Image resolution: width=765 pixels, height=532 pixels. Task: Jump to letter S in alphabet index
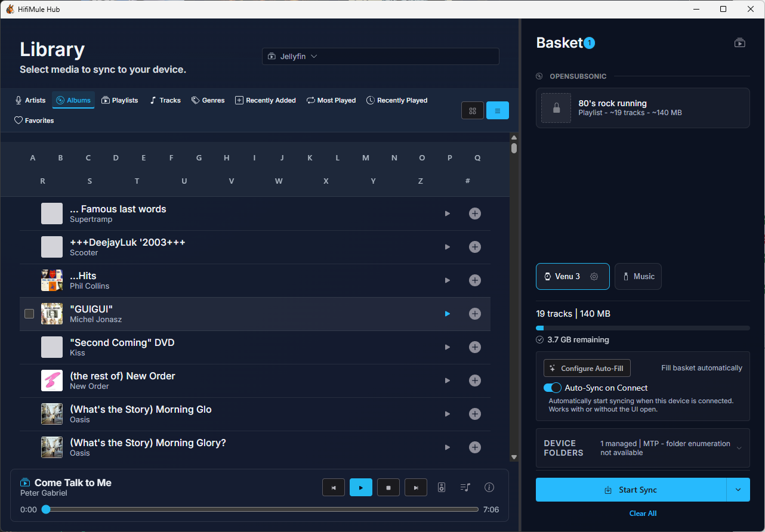90,181
